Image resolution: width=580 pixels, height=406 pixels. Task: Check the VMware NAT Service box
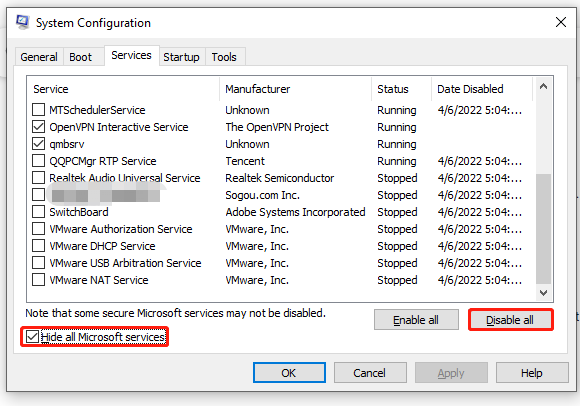coord(38,280)
